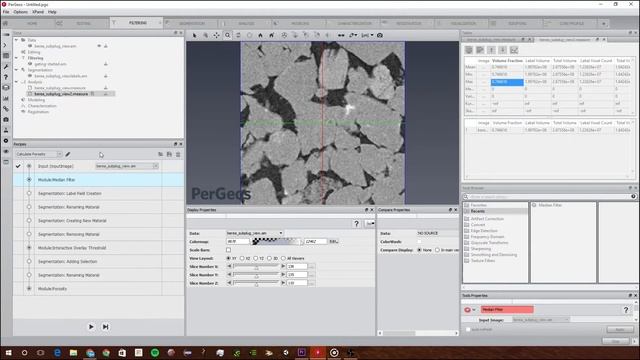
Task: Click the home view icon
Action: (260, 36)
